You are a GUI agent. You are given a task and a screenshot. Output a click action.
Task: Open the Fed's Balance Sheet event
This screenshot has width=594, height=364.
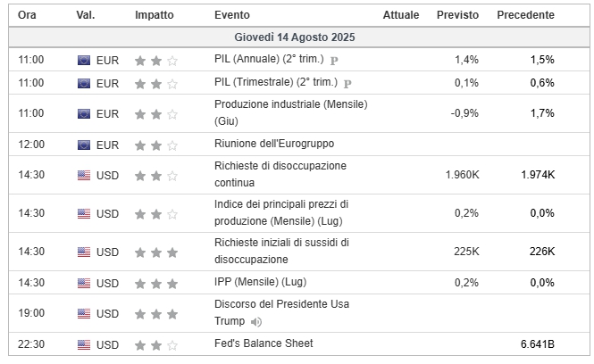tap(264, 343)
